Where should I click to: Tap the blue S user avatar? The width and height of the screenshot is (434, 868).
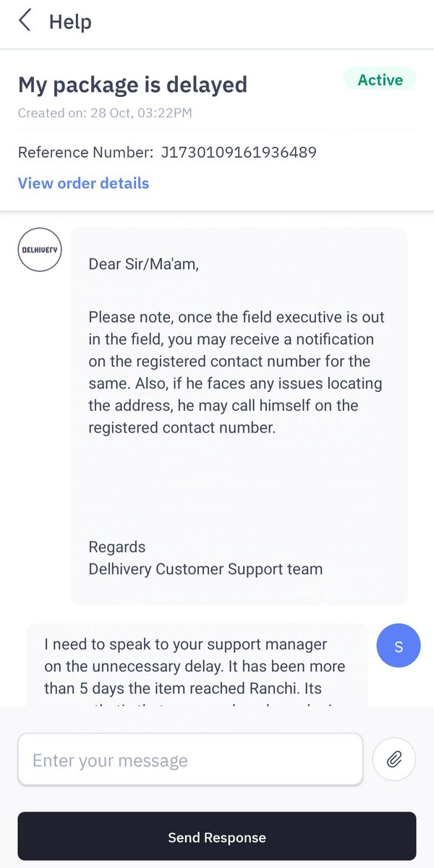click(399, 646)
